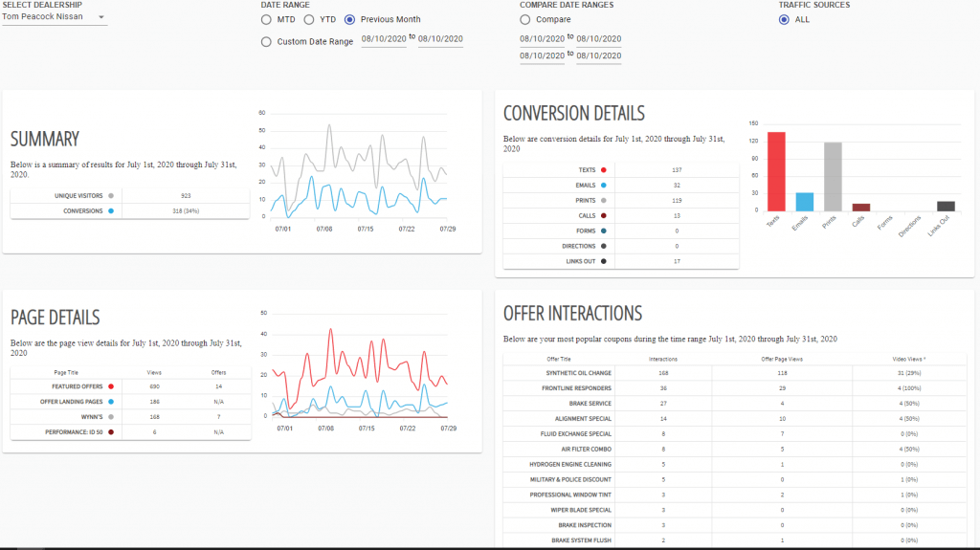Click 'Tom Peacock Nissan' dealership name

coord(42,17)
